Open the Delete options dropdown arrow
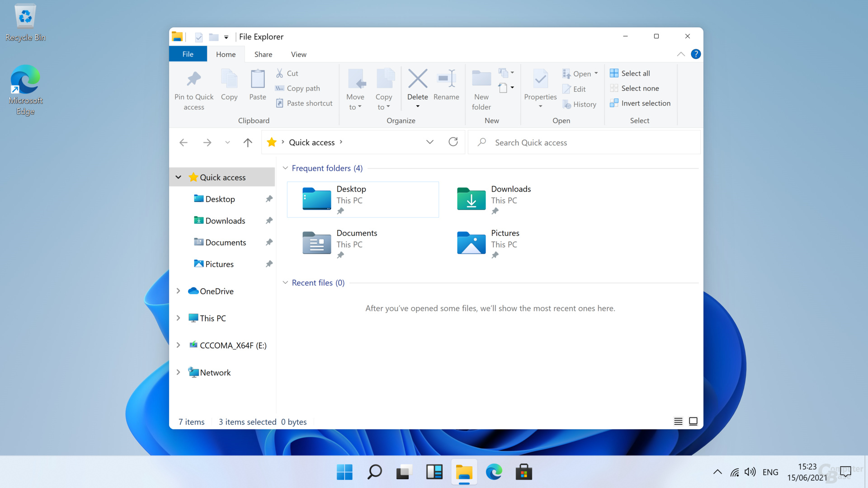Screen dimensions: 868x488 418,107
